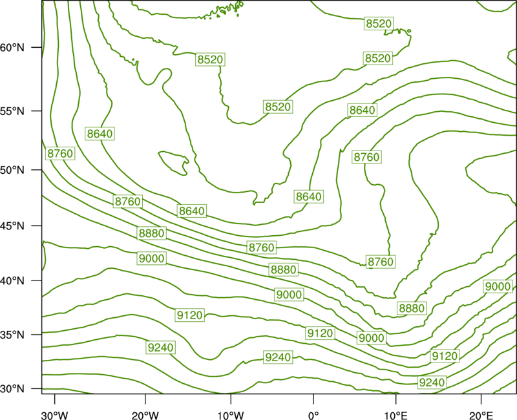
Task: Select the 10°W longitude axis label
Action: (x=231, y=415)
